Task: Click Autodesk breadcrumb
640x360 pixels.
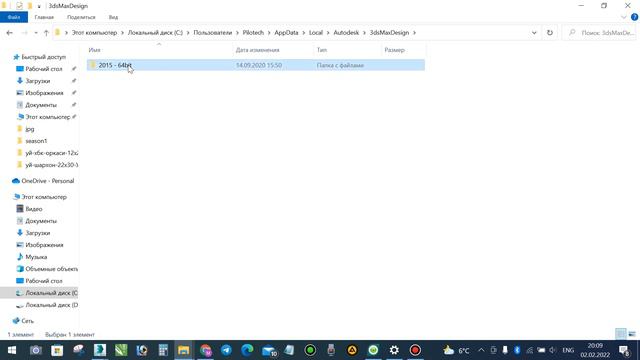Action: [346, 33]
